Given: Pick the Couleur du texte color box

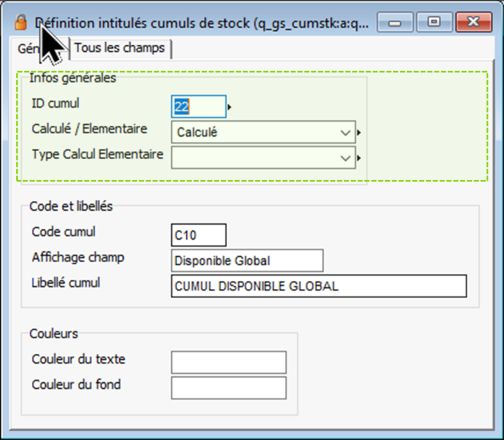Looking at the screenshot, I should pyautogui.click(x=228, y=362).
